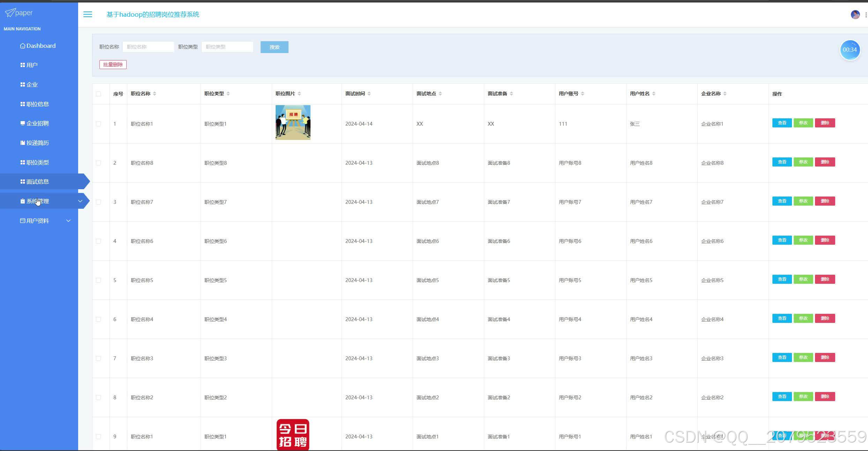Go to 用户 menu item
The image size is (868, 451).
(29, 65)
